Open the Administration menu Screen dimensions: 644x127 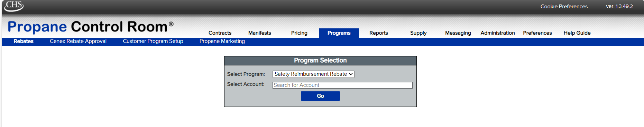(x=498, y=33)
